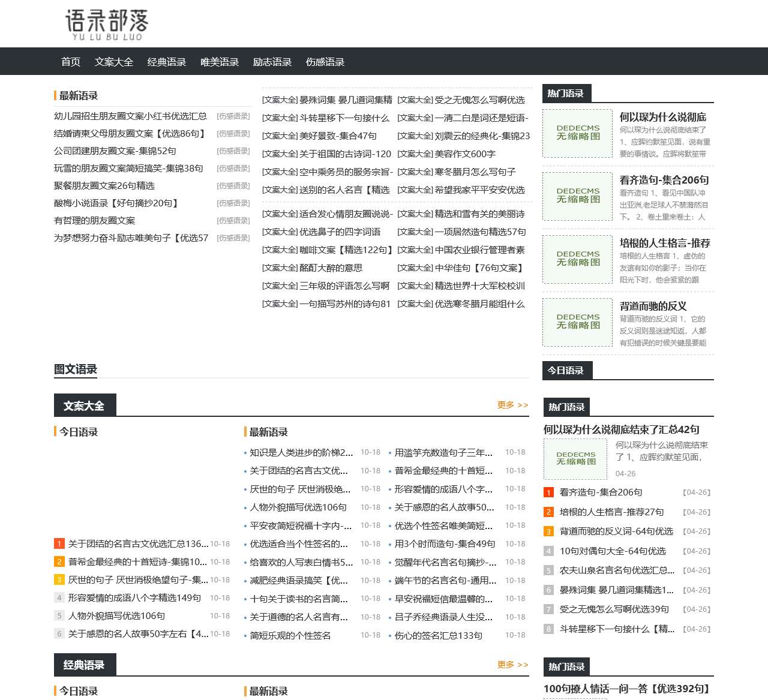Click the 更多 >> link beside 文案大全
Image resolution: width=768 pixels, height=700 pixels.
pyautogui.click(x=511, y=405)
